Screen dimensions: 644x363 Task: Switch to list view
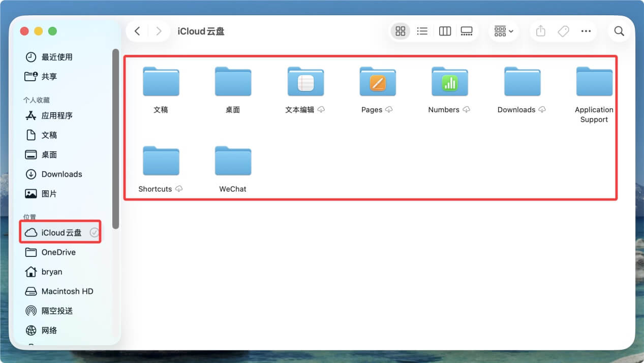(422, 31)
